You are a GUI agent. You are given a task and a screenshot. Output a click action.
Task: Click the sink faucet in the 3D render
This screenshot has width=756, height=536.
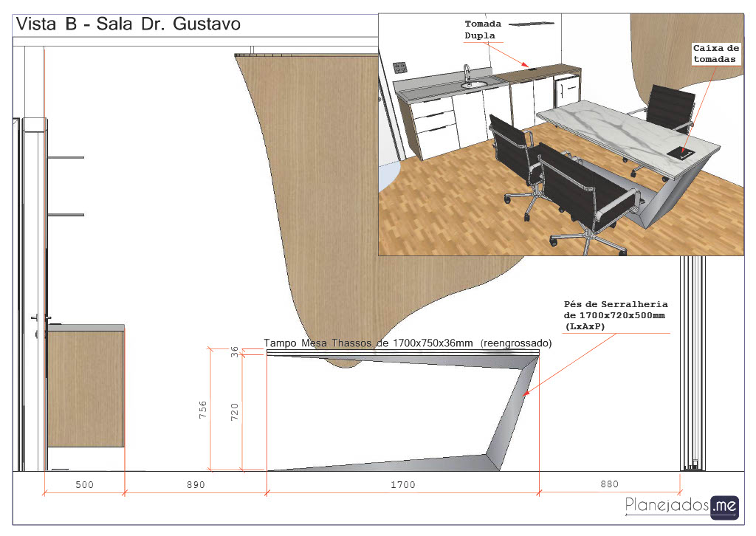[467, 74]
